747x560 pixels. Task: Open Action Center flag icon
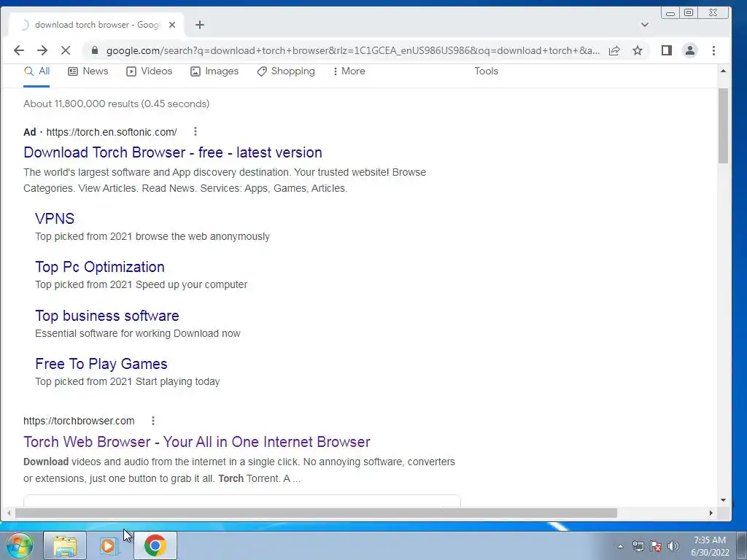(x=656, y=546)
